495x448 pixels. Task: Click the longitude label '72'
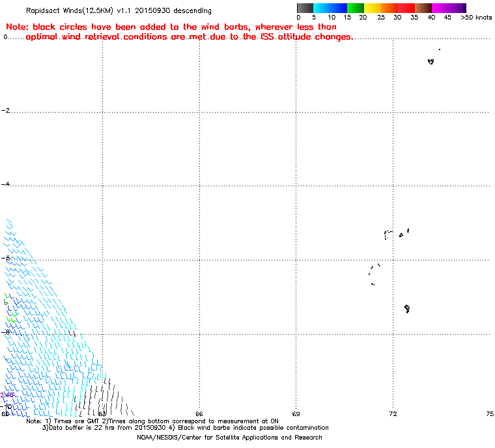click(393, 413)
